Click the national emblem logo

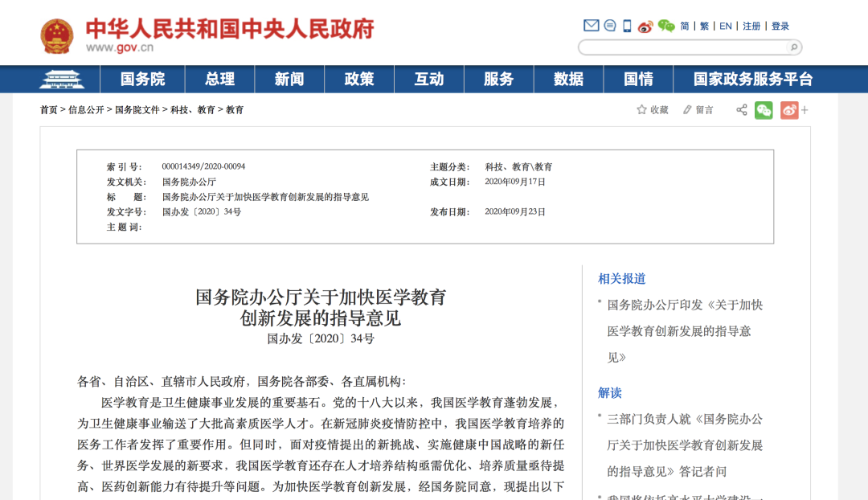pyautogui.click(x=57, y=36)
